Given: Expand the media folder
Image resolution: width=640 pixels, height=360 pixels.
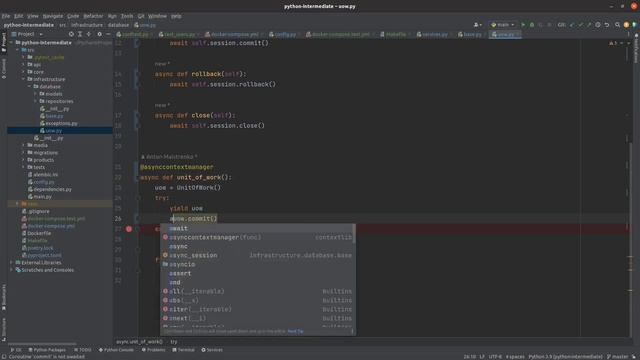Looking at the screenshot, I should tap(24, 145).
